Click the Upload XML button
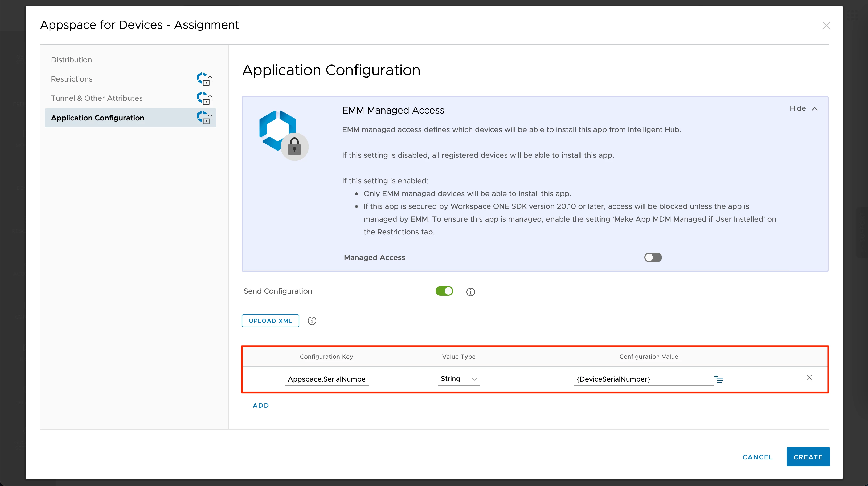 point(270,321)
